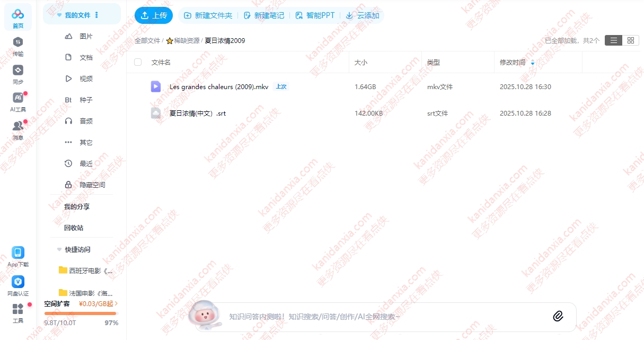Switch to grid view display

tap(630, 40)
